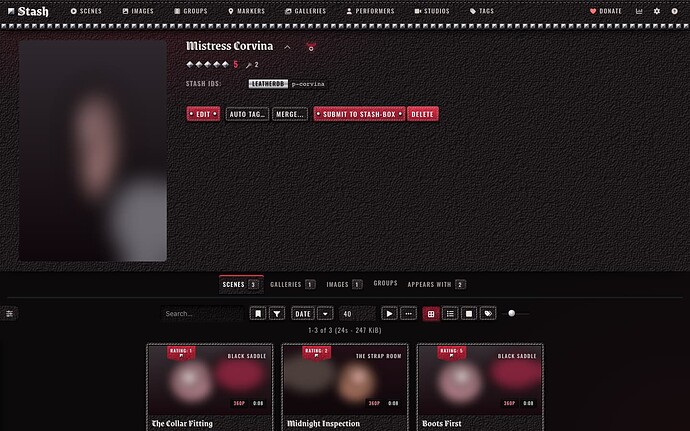The image size is (690, 431).
Task: Set rating to third star
Action: pos(208,64)
